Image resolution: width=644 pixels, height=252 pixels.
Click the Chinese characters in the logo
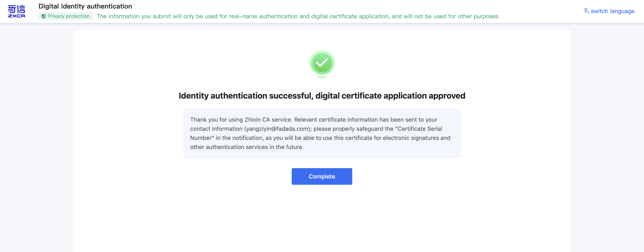(17, 9)
